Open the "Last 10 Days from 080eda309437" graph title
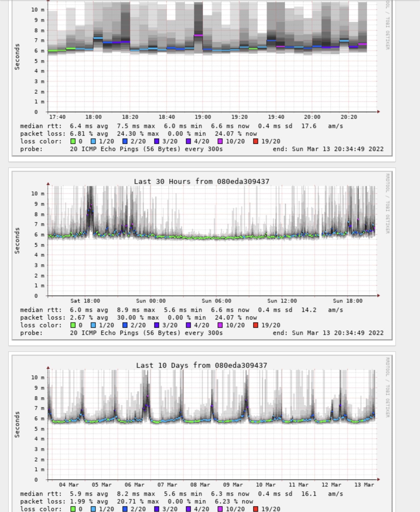Viewport: 420px width, 512px height. [202, 365]
